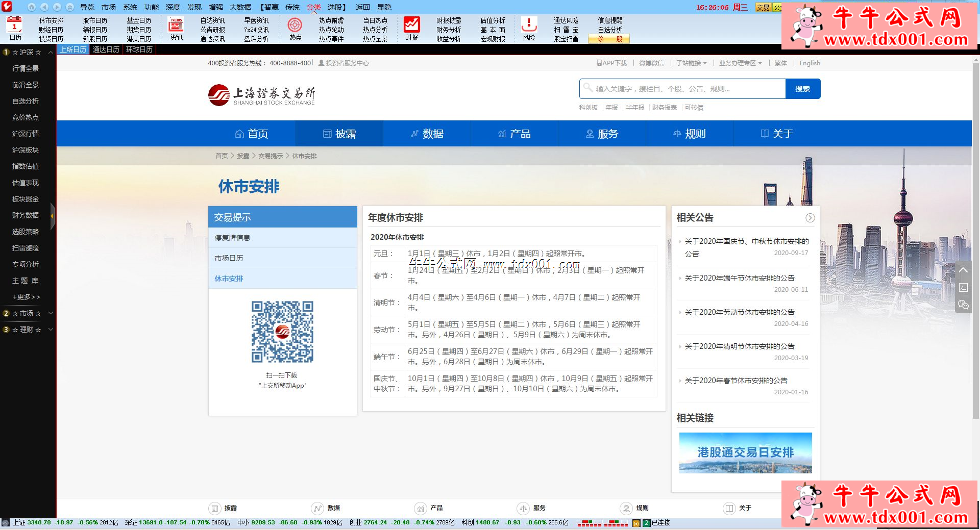Click 通达风险 toolbar item
This screenshot has width=980, height=530.
tap(566, 20)
